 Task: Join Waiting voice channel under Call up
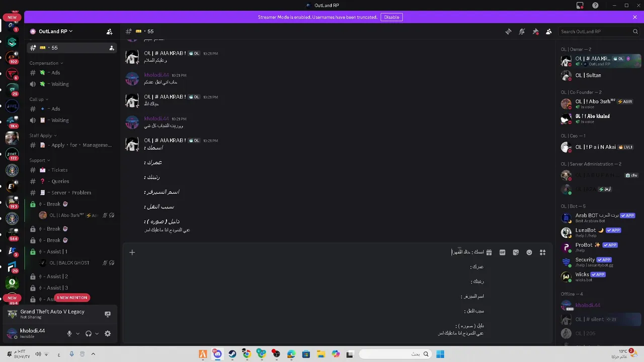pyautogui.click(x=72, y=120)
